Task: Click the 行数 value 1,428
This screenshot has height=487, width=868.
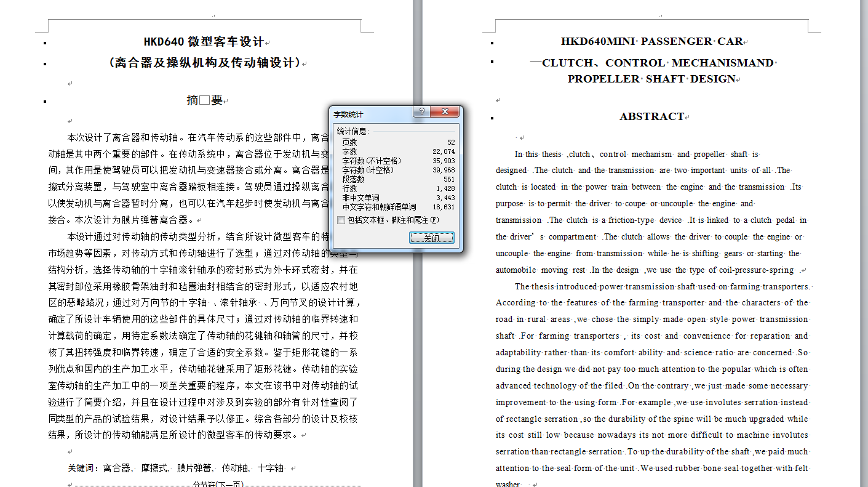Action: pyautogui.click(x=445, y=188)
